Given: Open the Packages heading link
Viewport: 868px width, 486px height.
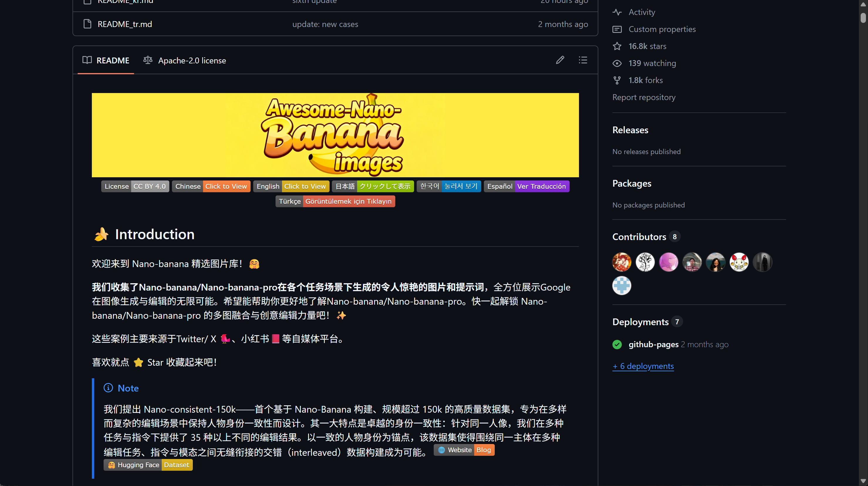Looking at the screenshot, I should (x=632, y=183).
